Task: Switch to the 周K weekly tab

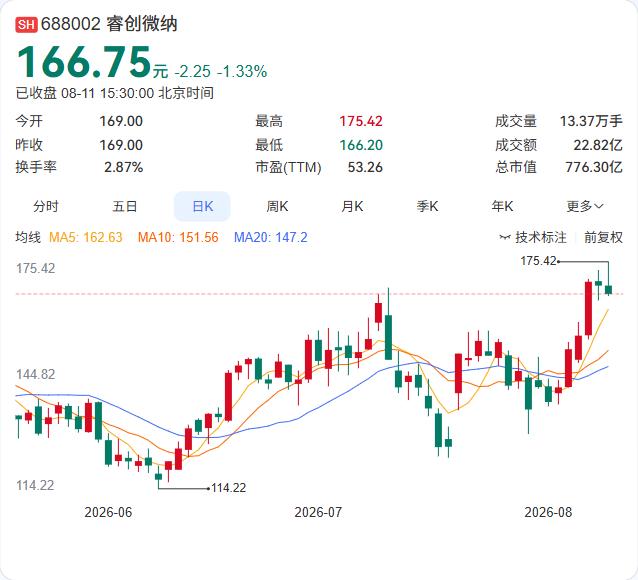Action: (277, 206)
